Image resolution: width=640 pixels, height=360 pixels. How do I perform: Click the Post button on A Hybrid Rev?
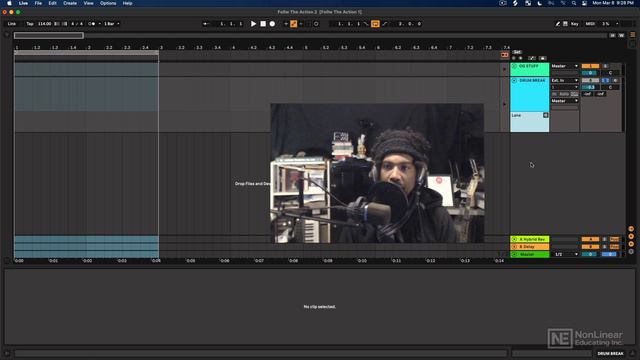[x=614, y=239]
